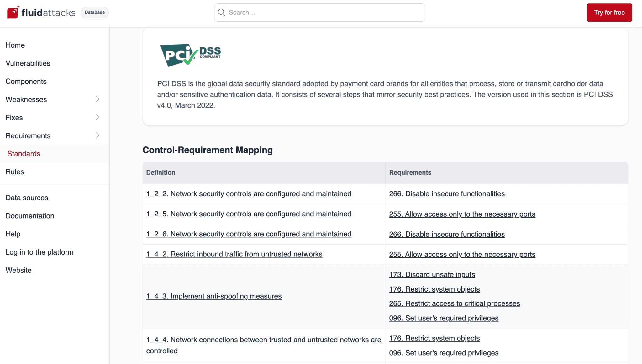The width and height of the screenshot is (642, 364).
Task: Click the Try for free button
Action: pos(609,13)
